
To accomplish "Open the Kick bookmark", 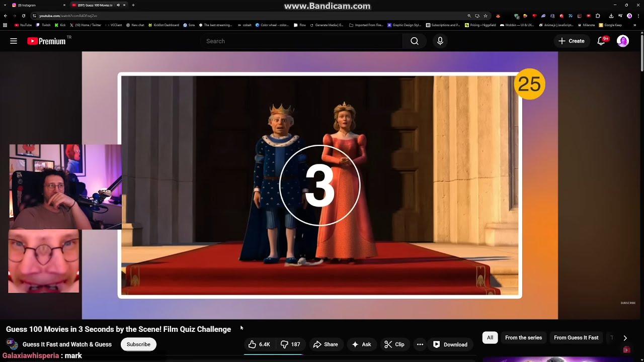I will (x=60, y=25).
